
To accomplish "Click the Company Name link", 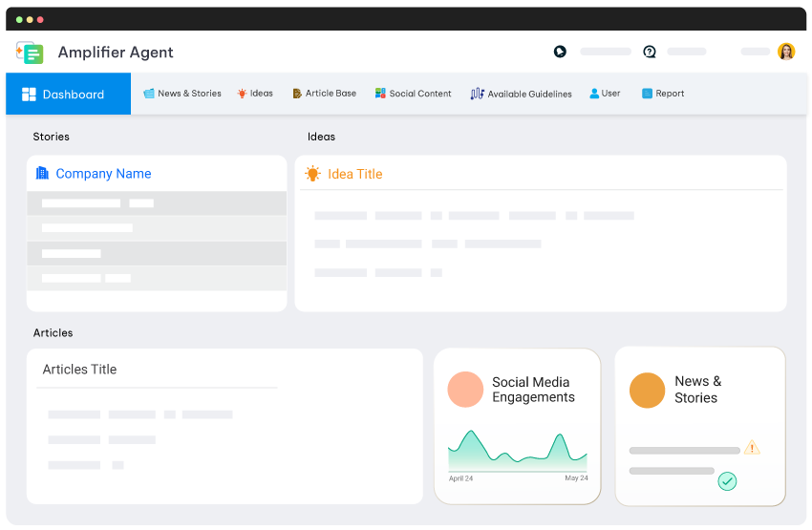I will [x=103, y=174].
